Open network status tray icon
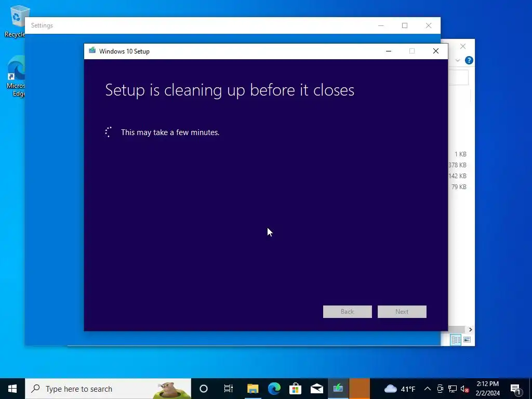Screen dimensions: 532x399 [x=453, y=389]
